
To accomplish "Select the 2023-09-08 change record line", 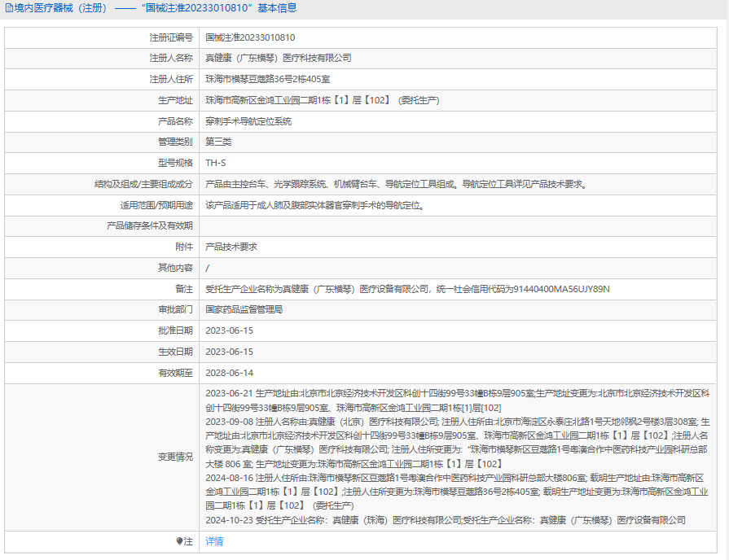I will tap(458, 443).
